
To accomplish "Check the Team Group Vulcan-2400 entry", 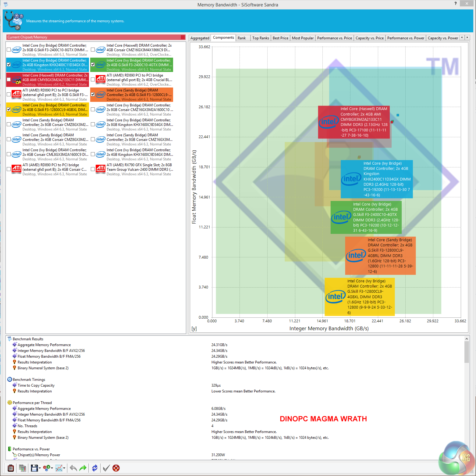I will click(x=93, y=169).
